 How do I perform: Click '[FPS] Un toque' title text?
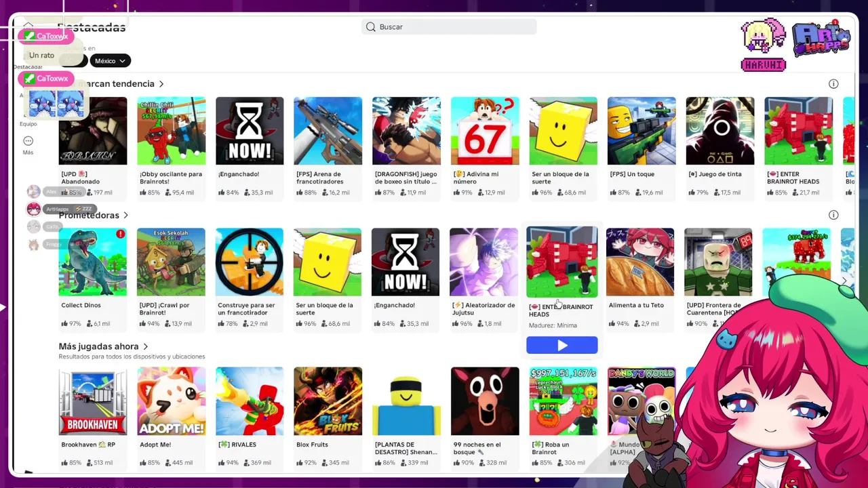tap(632, 174)
